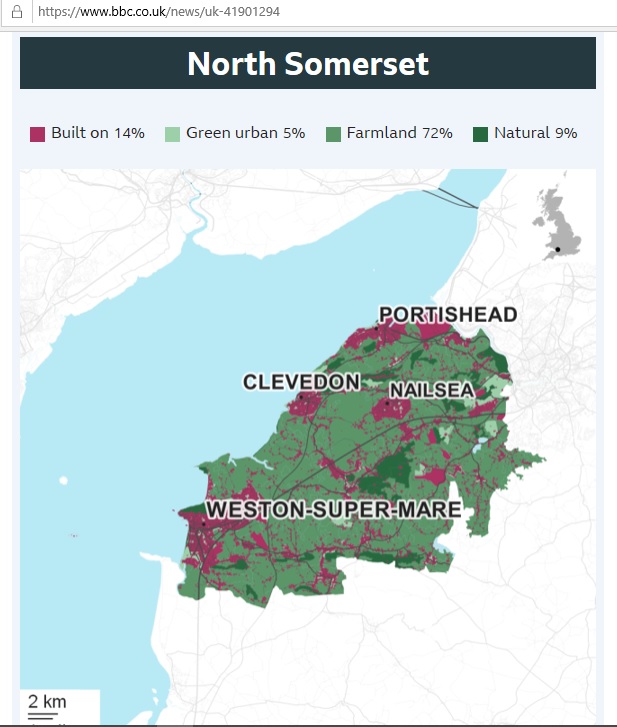Select the light green Green urban swatch

[173, 134]
